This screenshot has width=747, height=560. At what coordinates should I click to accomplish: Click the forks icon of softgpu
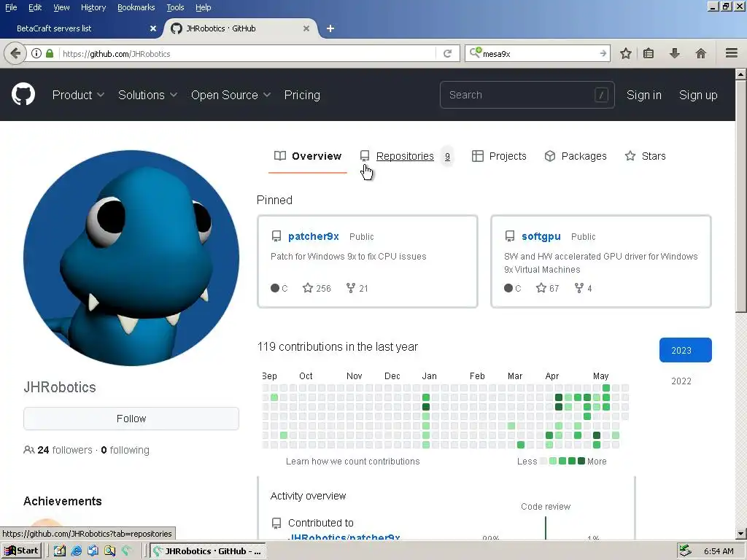coord(578,288)
